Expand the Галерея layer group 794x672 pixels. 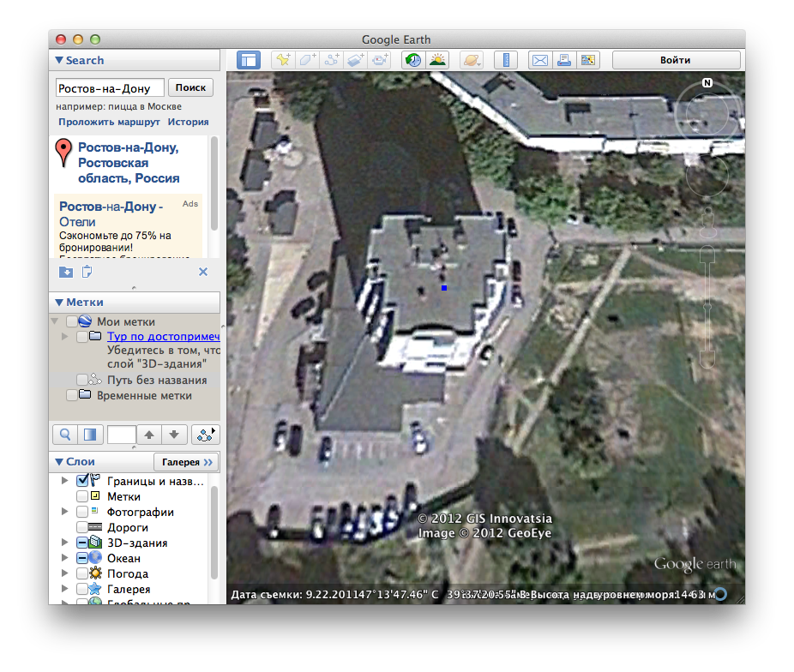(x=65, y=589)
